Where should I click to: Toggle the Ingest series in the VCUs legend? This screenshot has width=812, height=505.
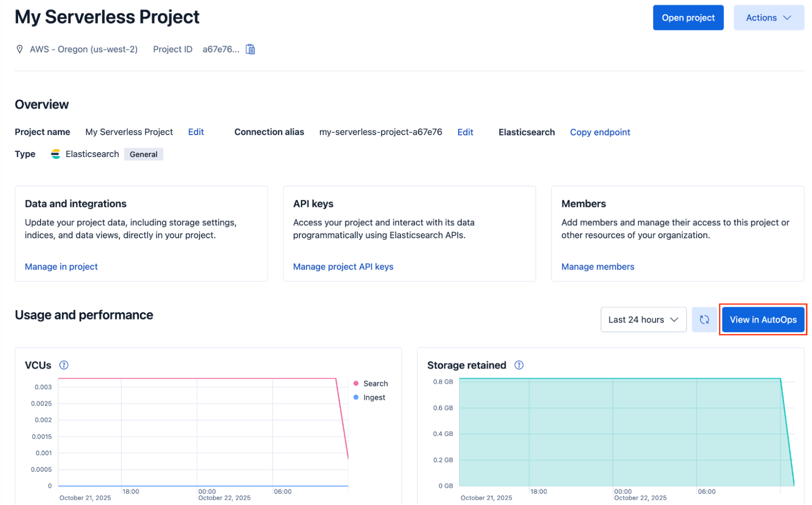click(x=369, y=397)
